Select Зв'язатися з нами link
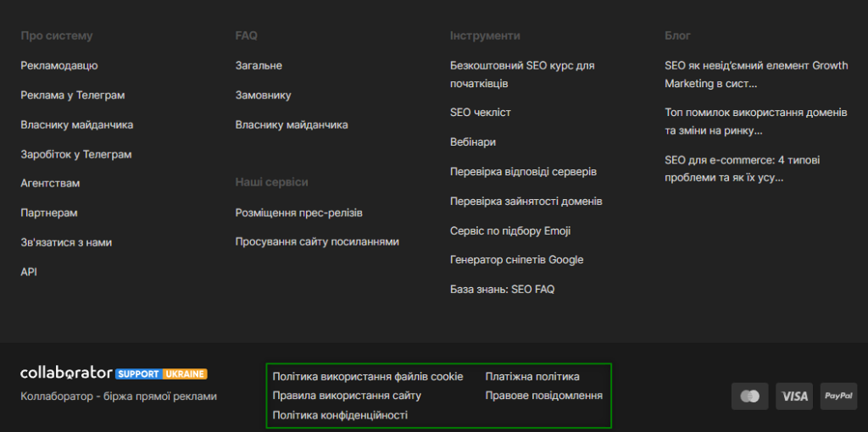Viewport: 868px width, 432px height. (x=66, y=242)
